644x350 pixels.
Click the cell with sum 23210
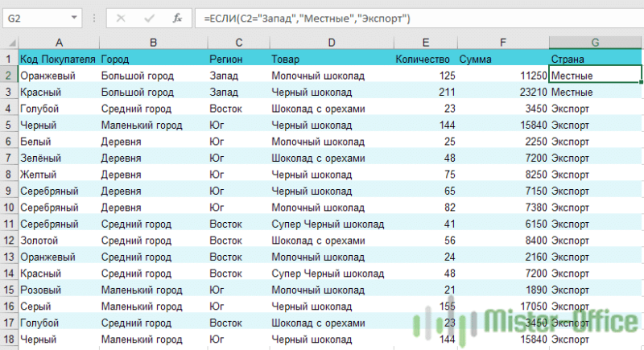pos(503,93)
